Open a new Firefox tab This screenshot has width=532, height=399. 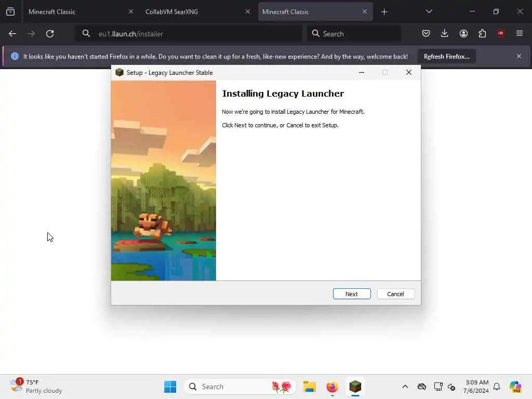[x=384, y=12]
